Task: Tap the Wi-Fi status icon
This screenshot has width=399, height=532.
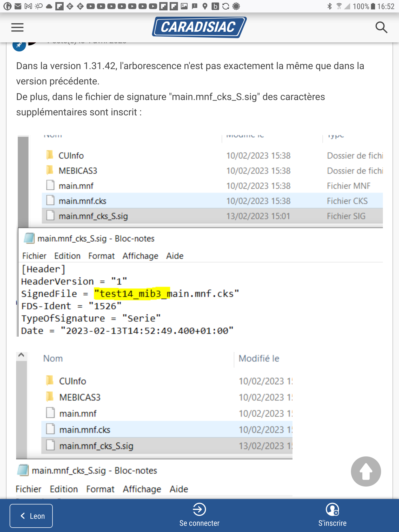Action: point(339,6)
